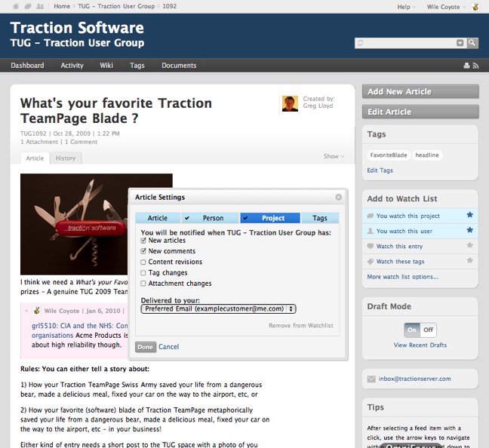Viewport: 489px width, 448px height.
Task: Open the Help dropdown menu
Action: tap(406, 7)
